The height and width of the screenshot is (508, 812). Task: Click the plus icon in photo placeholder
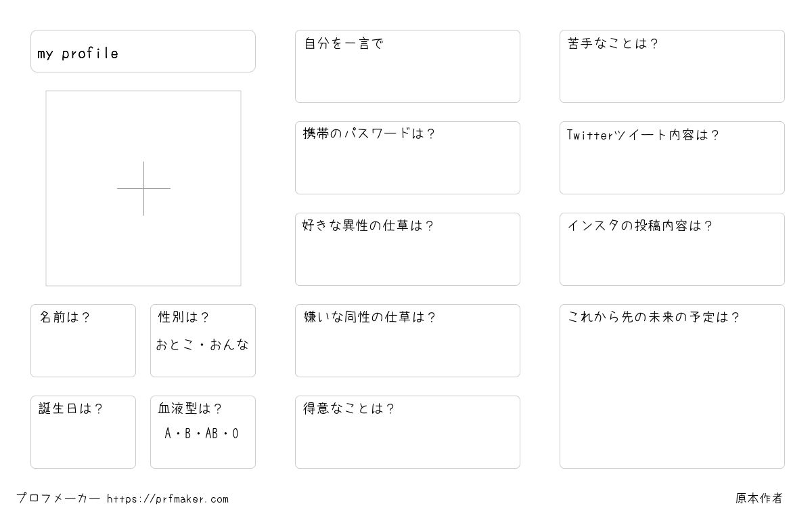143,188
